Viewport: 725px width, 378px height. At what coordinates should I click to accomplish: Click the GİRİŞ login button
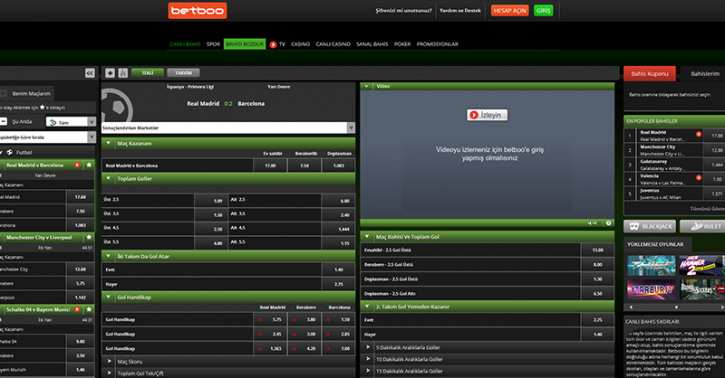pos(543,11)
